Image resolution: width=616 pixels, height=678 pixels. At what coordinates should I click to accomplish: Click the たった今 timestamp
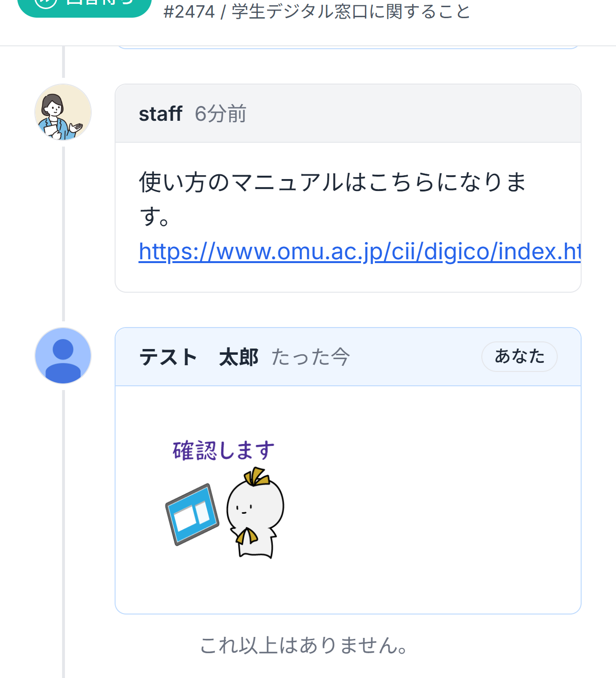(x=310, y=357)
